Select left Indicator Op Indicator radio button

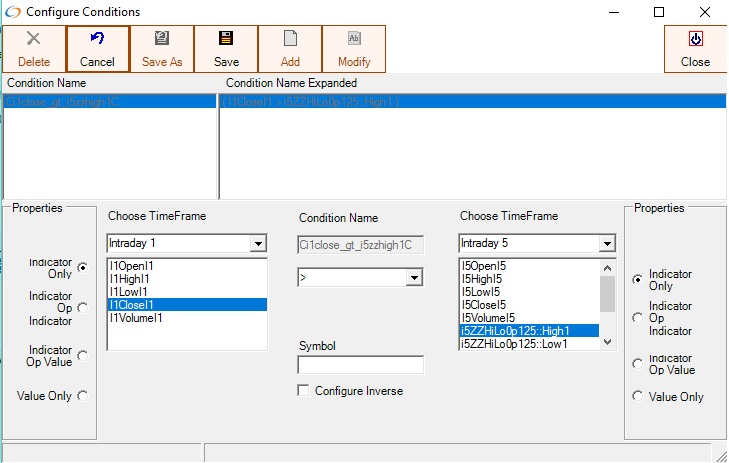[82, 308]
